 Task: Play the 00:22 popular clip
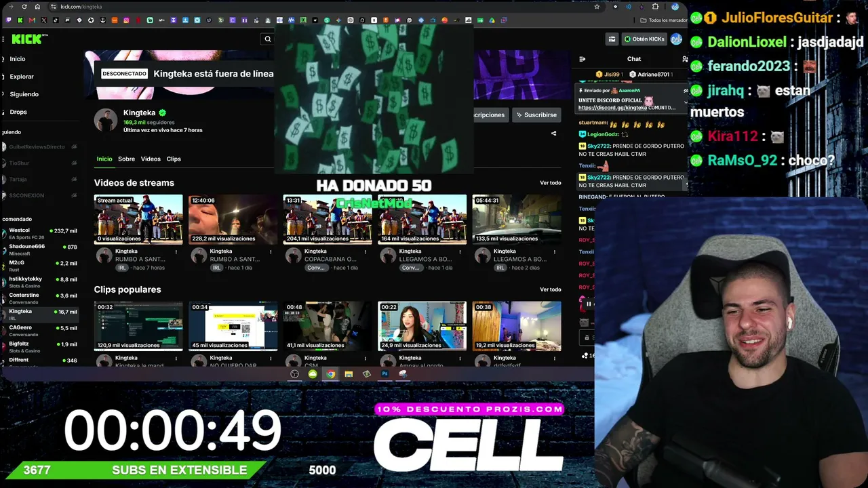tap(422, 326)
